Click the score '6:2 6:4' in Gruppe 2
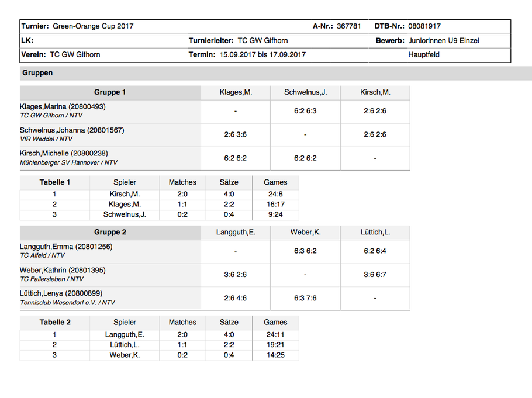This screenshot has height=398, width=532. (375, 251)
